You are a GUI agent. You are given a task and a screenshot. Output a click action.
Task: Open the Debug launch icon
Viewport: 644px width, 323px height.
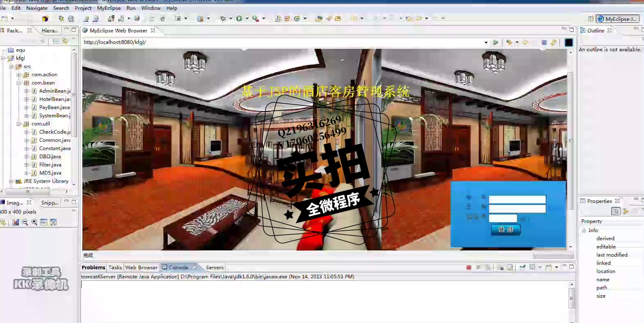point(223,18)
